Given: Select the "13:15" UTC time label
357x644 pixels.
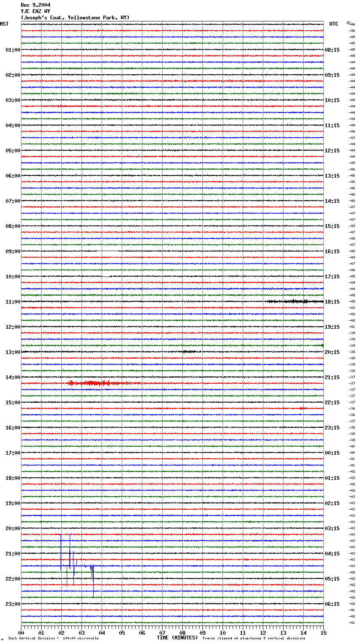Looking at the screenshot, I should tap(332, 176).
